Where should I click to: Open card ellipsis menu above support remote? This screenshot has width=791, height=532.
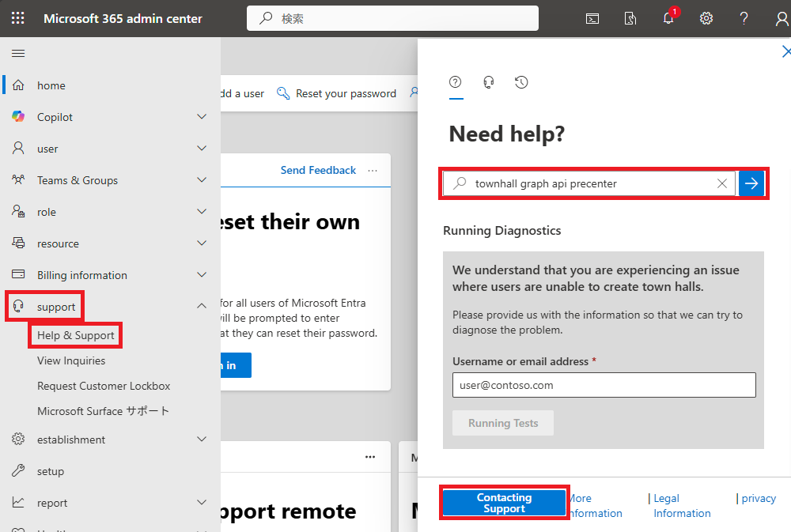(370, 457)
